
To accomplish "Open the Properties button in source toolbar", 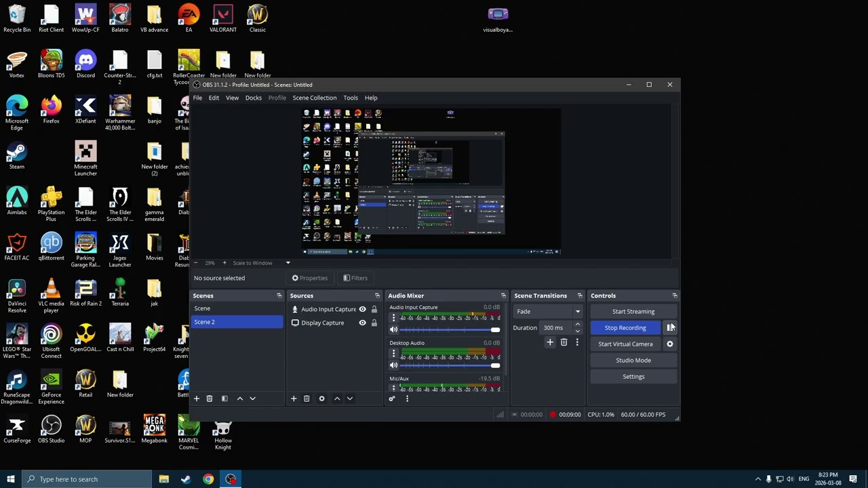I will coord(310,278).
